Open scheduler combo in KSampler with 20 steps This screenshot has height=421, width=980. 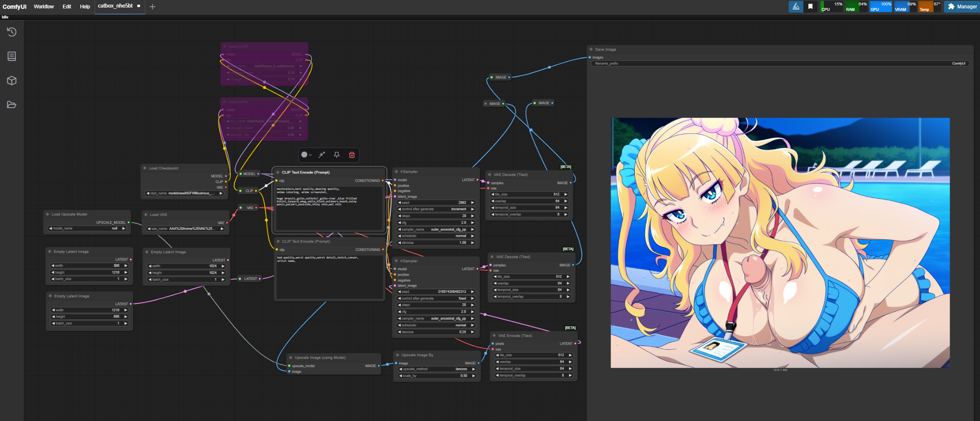(436, 325)
